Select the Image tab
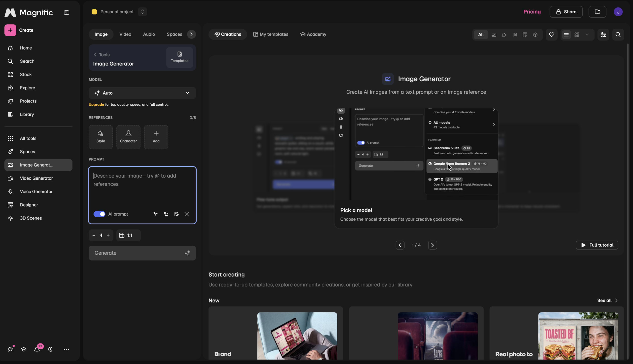This screenshot has height=364, width=633. [x=101, y=34]
